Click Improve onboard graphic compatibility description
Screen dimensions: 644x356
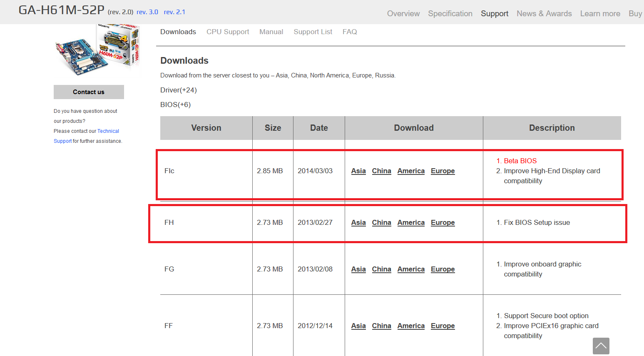point(542,269)
